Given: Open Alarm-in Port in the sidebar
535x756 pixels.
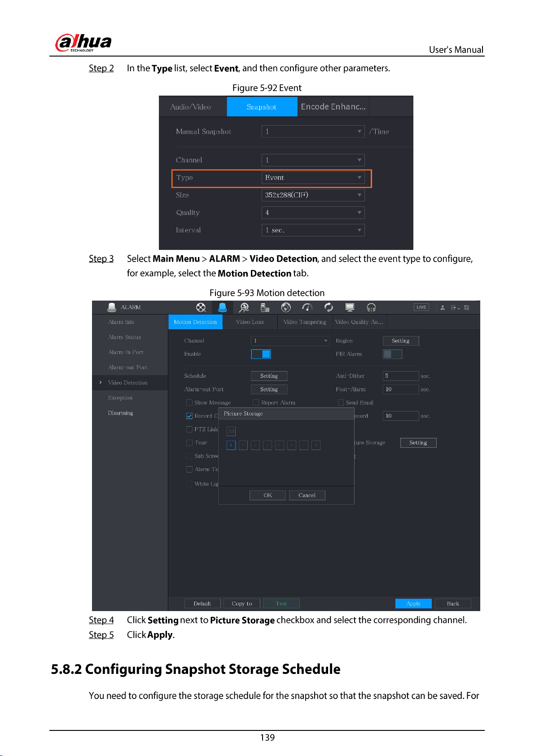Looking at the screenshot, I should [126, 352].
